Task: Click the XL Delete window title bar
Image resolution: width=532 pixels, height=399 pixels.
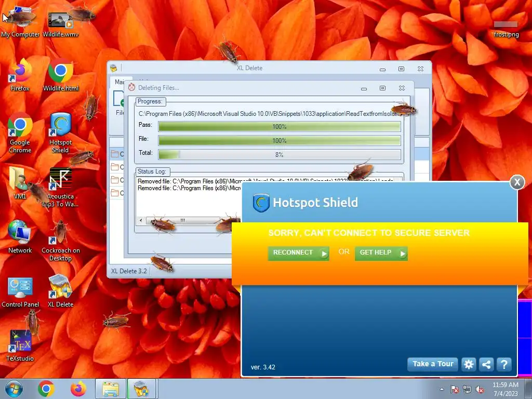Action: 249,68
